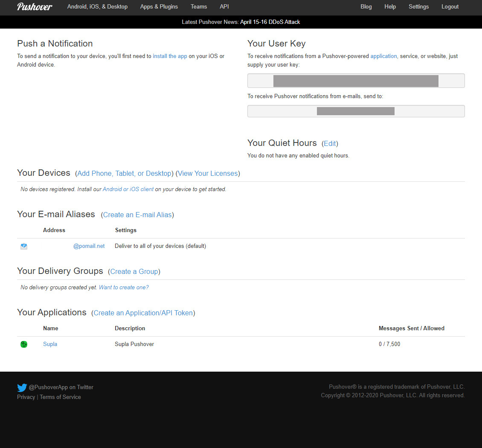Click the Pushover logo
The image size is (482, 448).
(35, 6)
